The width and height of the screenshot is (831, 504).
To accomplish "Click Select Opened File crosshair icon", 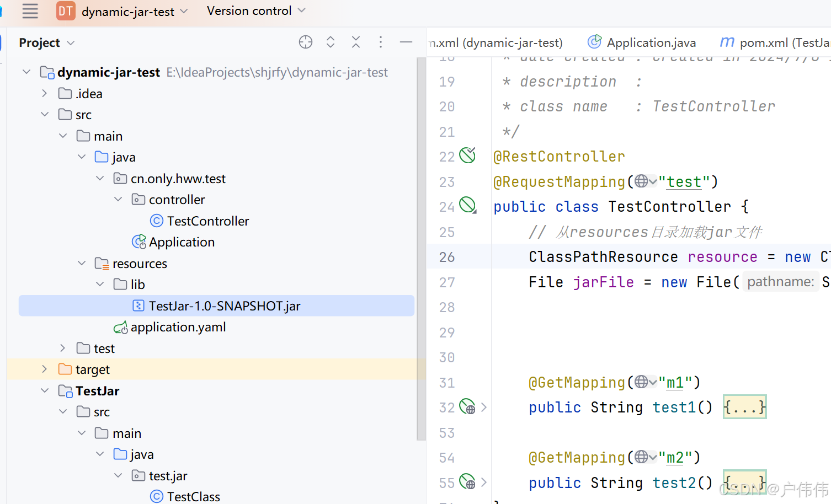I will [306, 42].
